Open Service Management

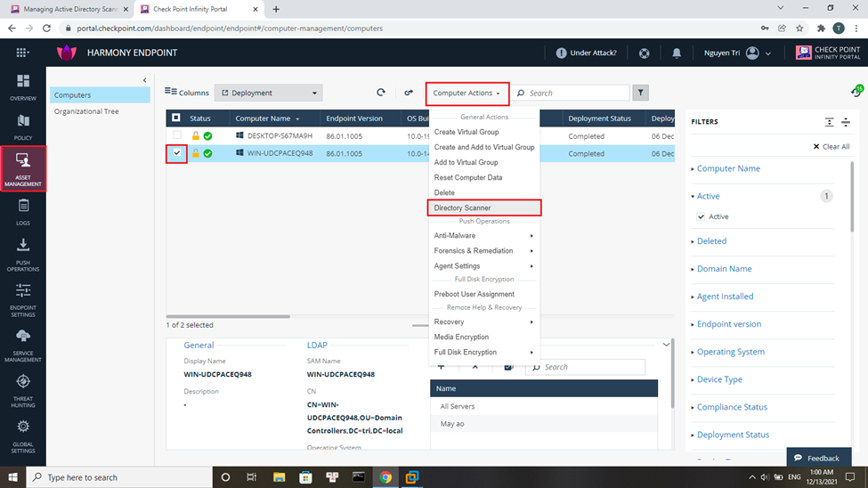22,346
